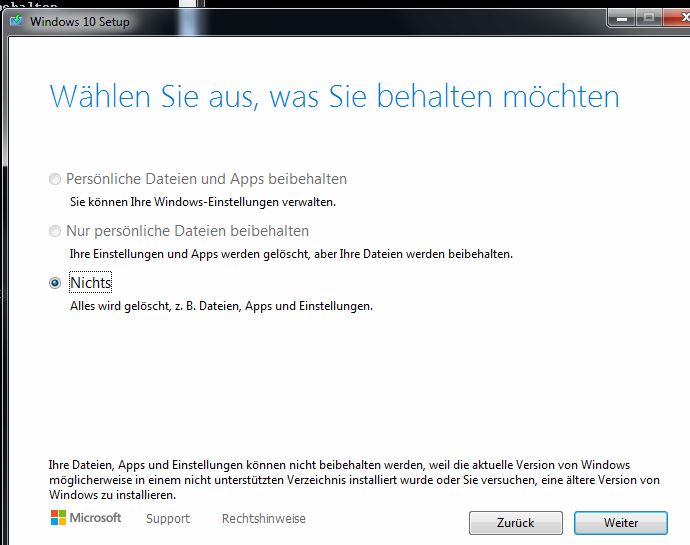Minimize the Windows 10 Setup window

[621, 18]
